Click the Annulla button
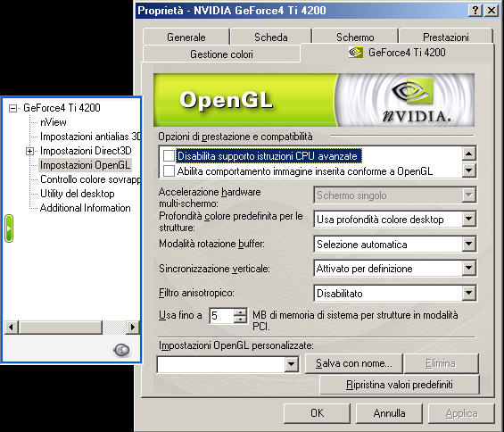This screenshot has width=504, height=432. 389,413
